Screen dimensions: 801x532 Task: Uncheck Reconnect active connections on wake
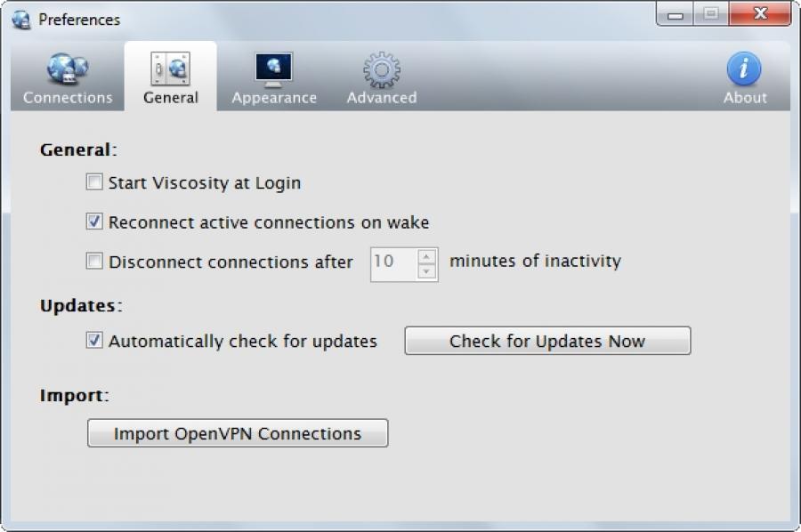click(x=94, y=221)
